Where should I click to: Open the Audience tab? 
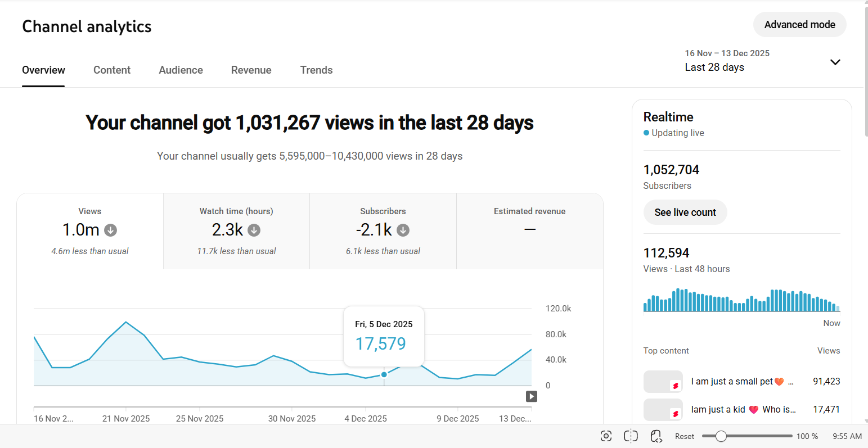pos(181,70)
